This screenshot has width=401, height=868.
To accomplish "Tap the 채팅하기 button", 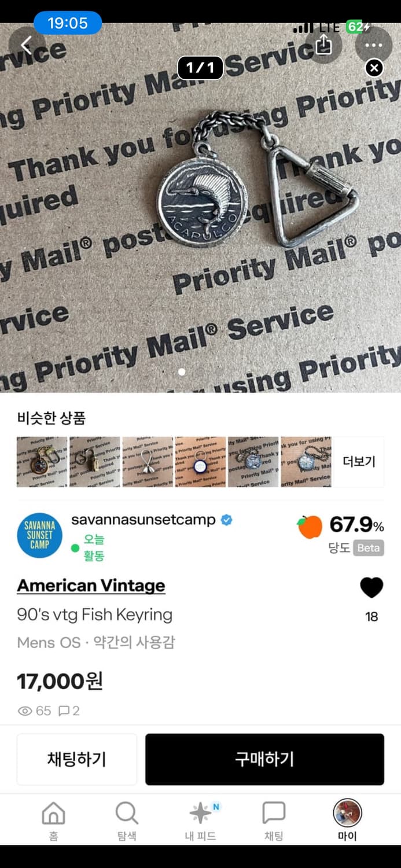I will pyautogui.click(x=77, y=759).
